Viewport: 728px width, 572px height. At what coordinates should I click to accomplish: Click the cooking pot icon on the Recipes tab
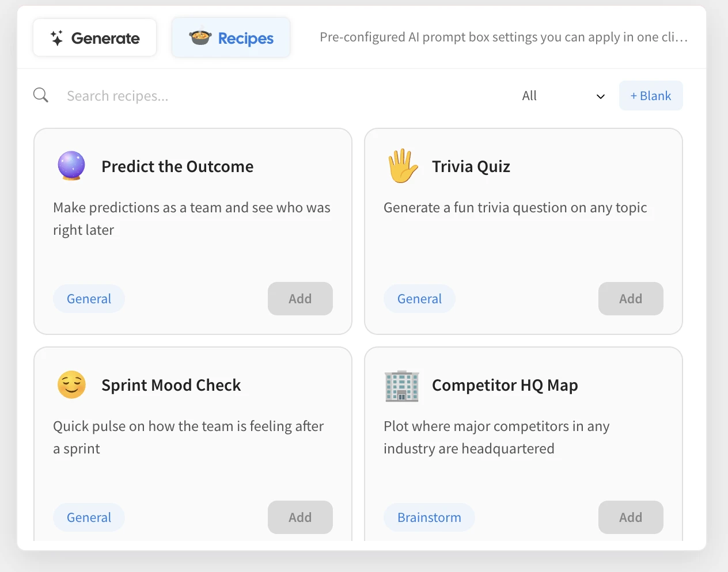point(200,38)
